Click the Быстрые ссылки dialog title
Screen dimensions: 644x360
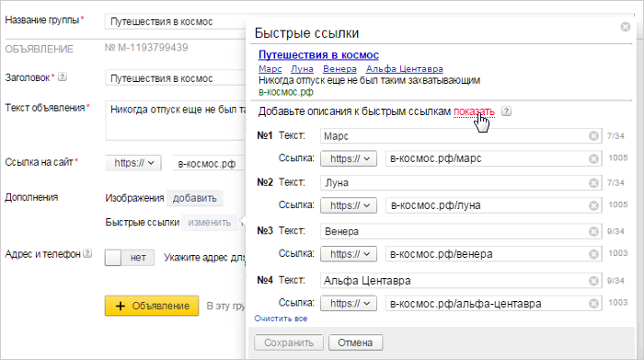point(306,33)
